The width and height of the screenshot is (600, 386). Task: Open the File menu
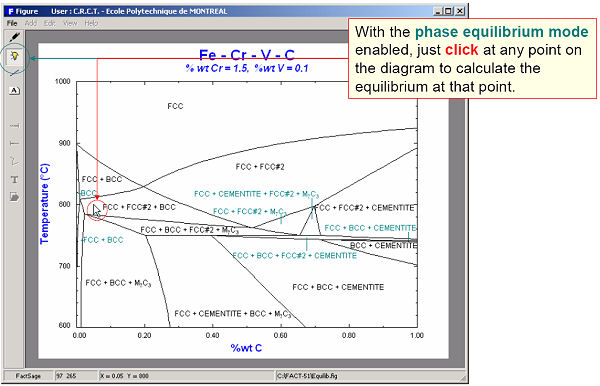tap(12, 23)
